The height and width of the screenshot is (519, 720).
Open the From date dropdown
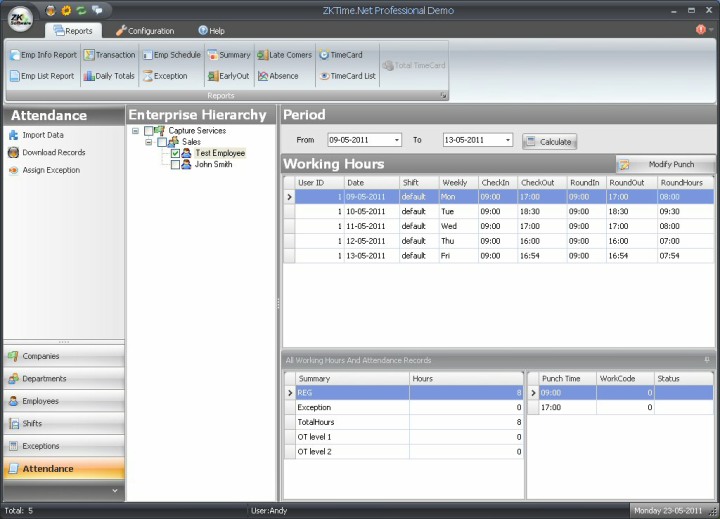pos(397,140)
